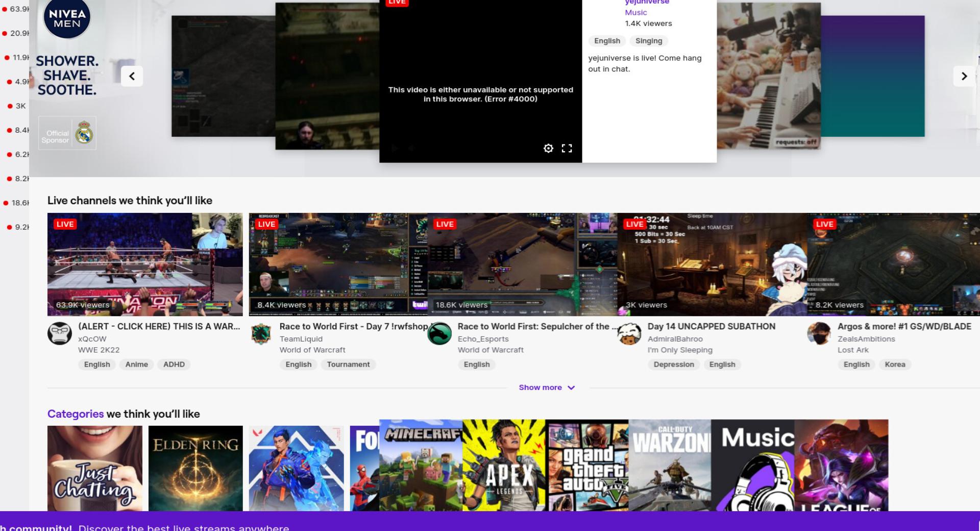Select ADHD tag on xQcOW stream
Image resolution: width=980 pixels, height=531 pixels.
(174, 365)
